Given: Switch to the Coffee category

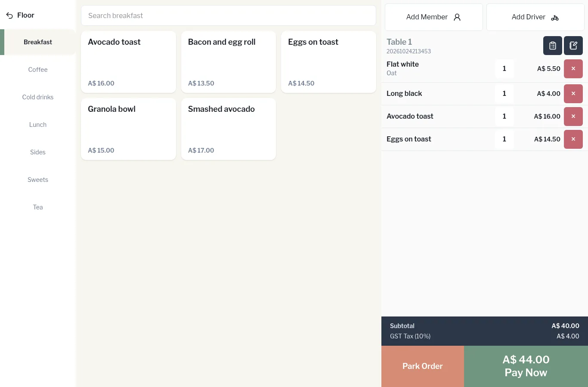Looking at the screenshot, I should (x=38, y=70).
